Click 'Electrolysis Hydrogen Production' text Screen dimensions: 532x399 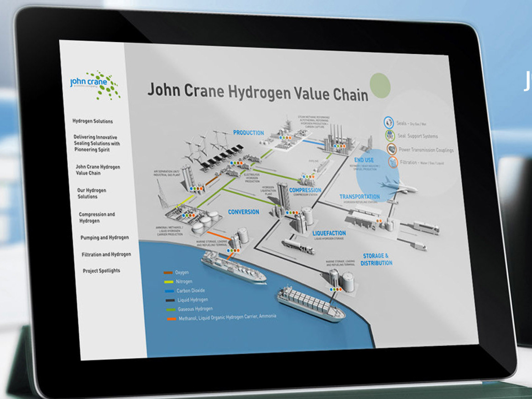pyautogui.click(x=252, y=178)
